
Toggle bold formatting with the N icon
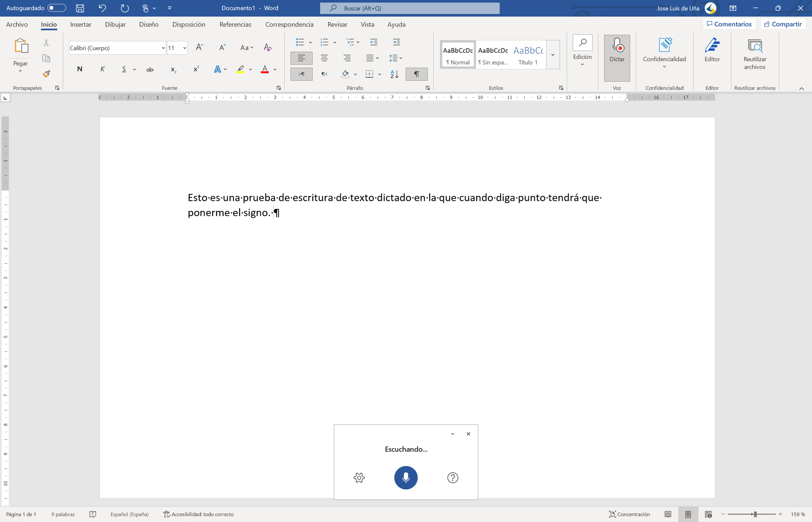[80, 69]
